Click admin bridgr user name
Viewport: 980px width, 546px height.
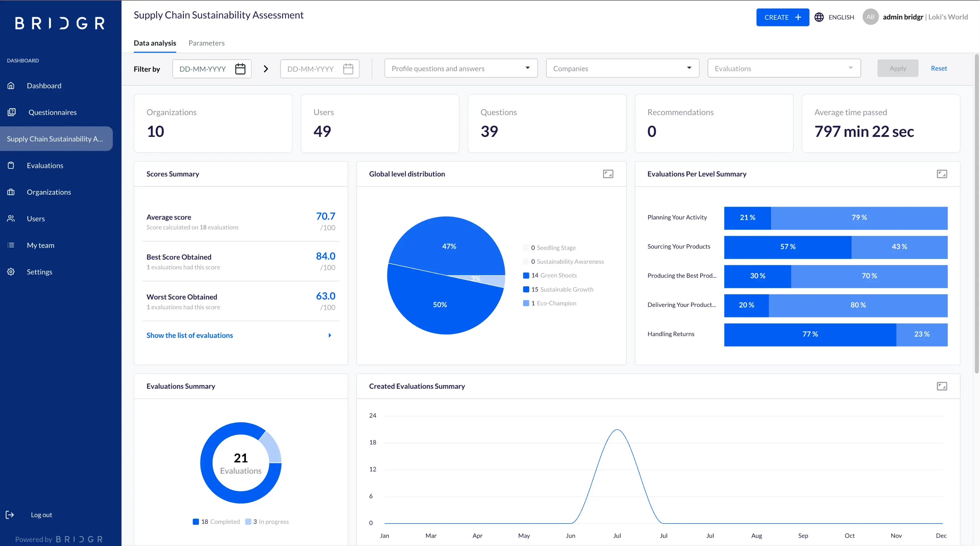click(x=903, y=17)
